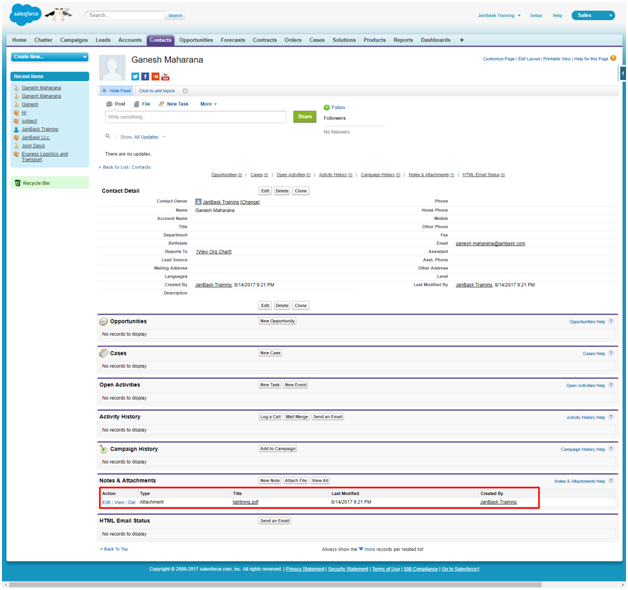Viewport: 628px width, 590px height.
Task: Click Del for the attachment row
Action: (131, 502)
